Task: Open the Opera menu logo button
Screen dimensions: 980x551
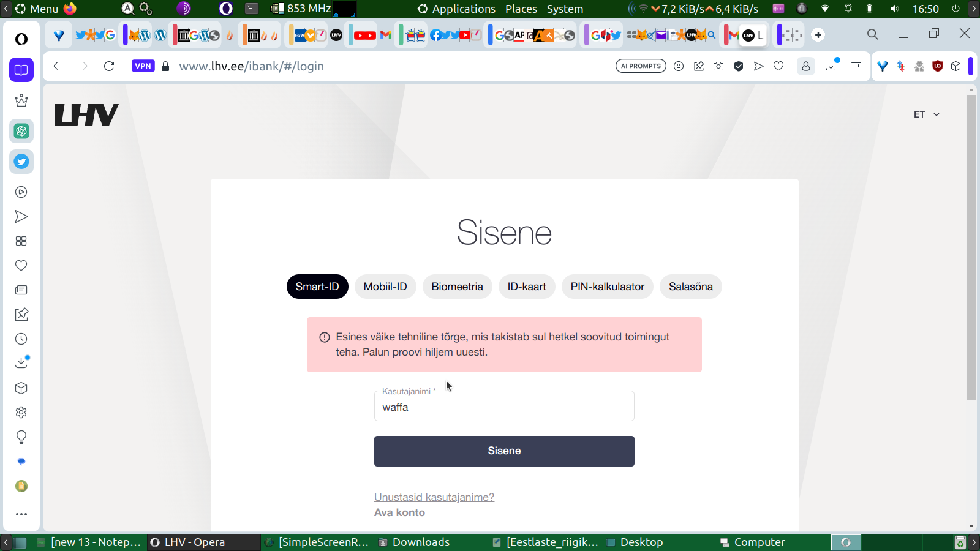Action: 21,39
